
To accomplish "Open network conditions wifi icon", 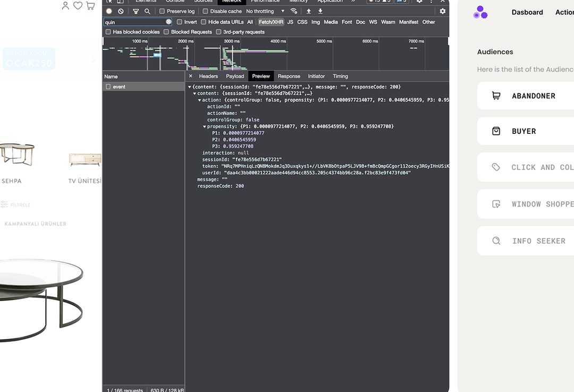I will pyautogui.click(x=294, y=11).
